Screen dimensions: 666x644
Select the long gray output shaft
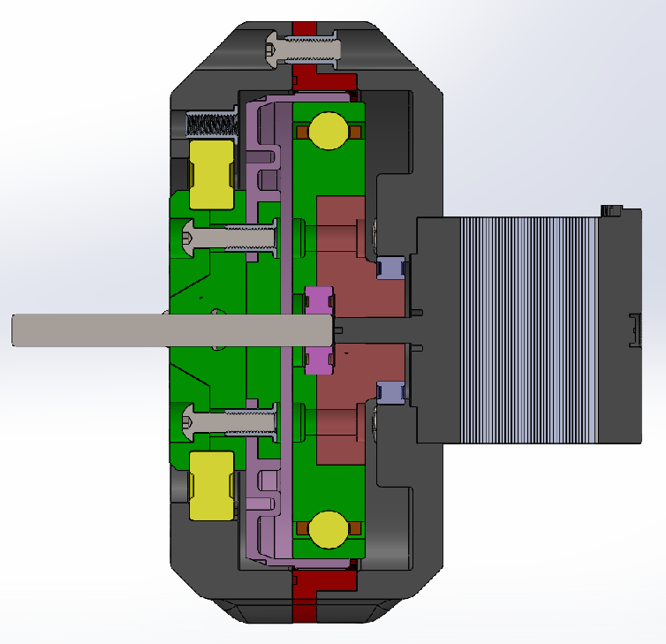pos(172,330)
